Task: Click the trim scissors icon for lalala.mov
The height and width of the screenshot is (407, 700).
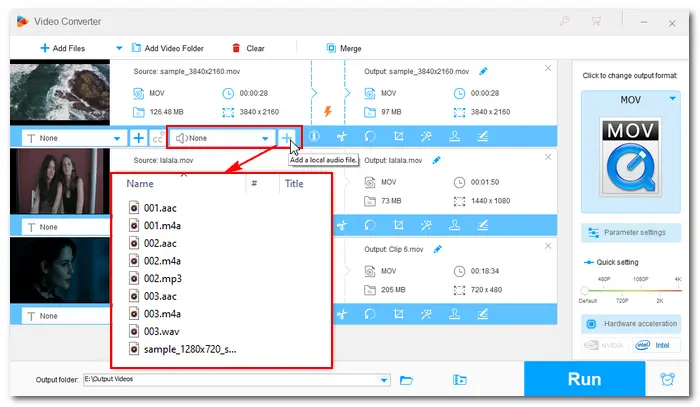Action: (342, 225)
